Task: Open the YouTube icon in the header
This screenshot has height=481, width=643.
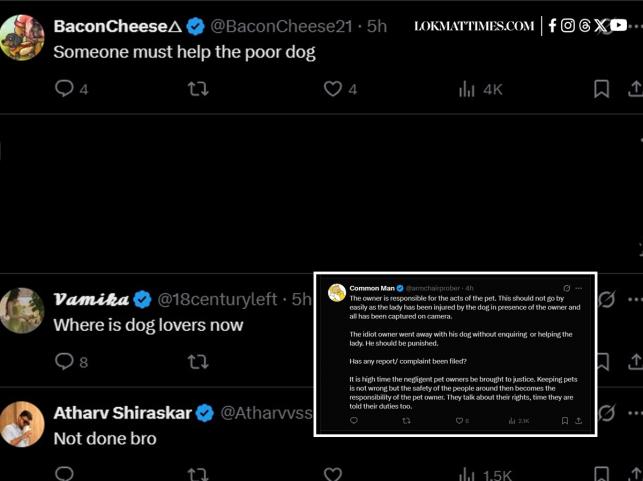Action: (618, 26)
